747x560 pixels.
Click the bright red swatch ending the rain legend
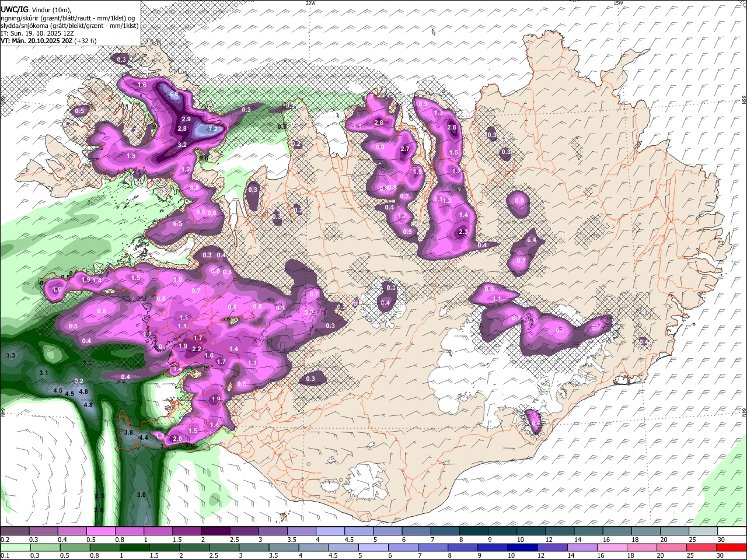point(731,547)
